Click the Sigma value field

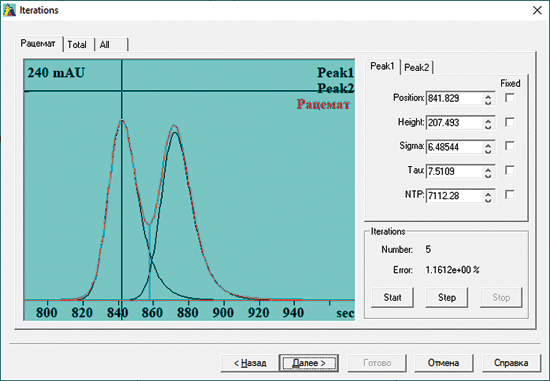coord(454,147)
